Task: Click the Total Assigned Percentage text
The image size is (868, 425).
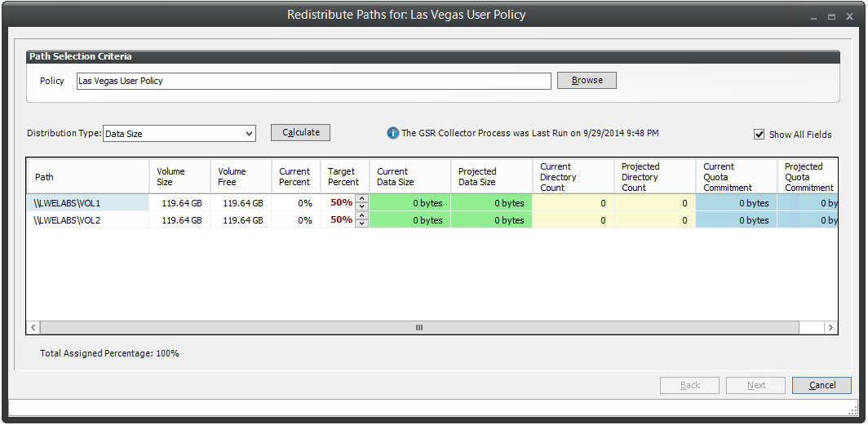Action: click(x=109, y=353)
